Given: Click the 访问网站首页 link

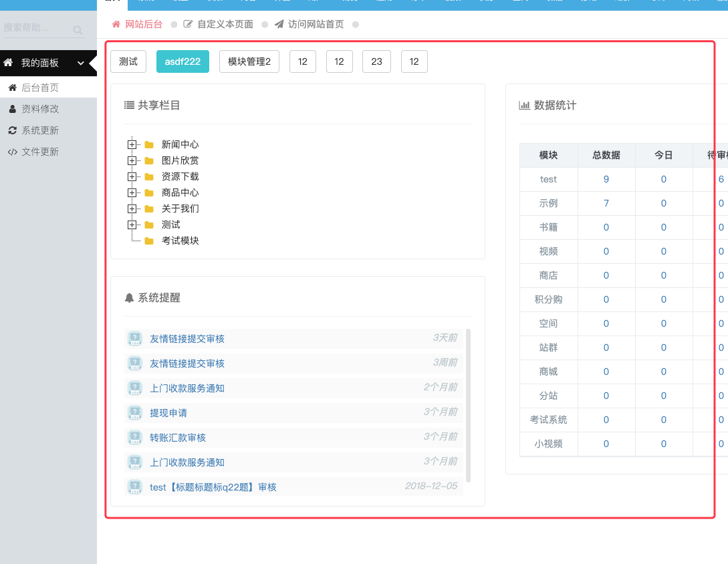Looking at the screenshot, I should point(316,24).
